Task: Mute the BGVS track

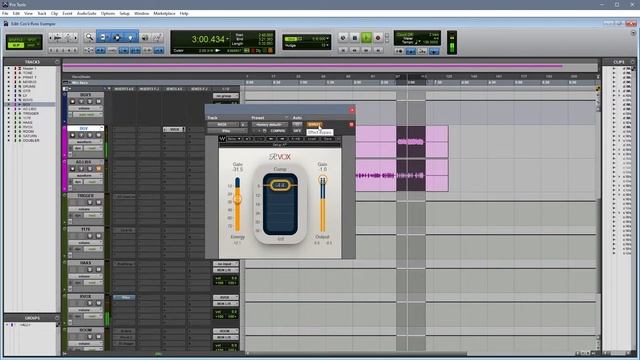Action: coord(98,102)
